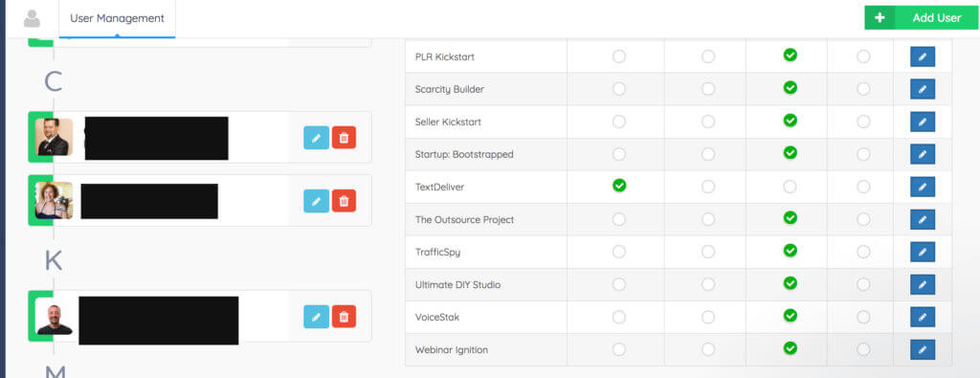Edit the TextDeliver row with pencil icon
The height and width of the screenshot is (378, 980).
point(923,187)
